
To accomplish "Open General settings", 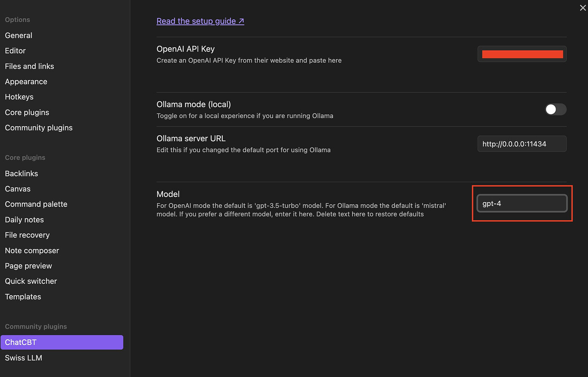I will pyautogui.click(x=19, y=35).
